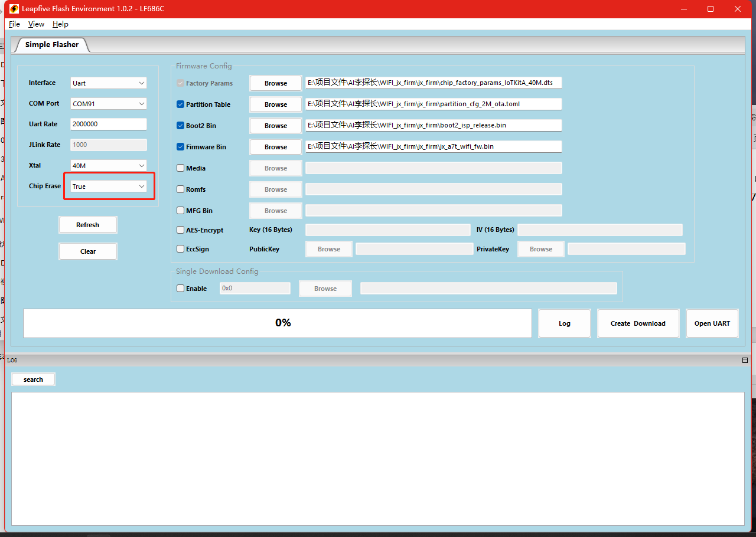Click the Log panel float icon
The height and width of the screenshot is (537, 756).
(x=745, y=360)
